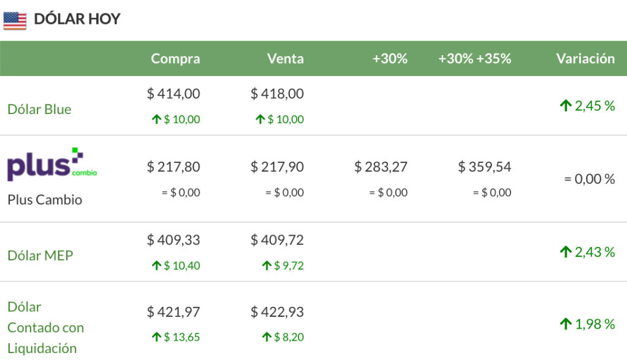Click the Plus Cambio name label
The height and width of the screenshot is (364, 627).
pyautogui.click(x=45, y=200)
